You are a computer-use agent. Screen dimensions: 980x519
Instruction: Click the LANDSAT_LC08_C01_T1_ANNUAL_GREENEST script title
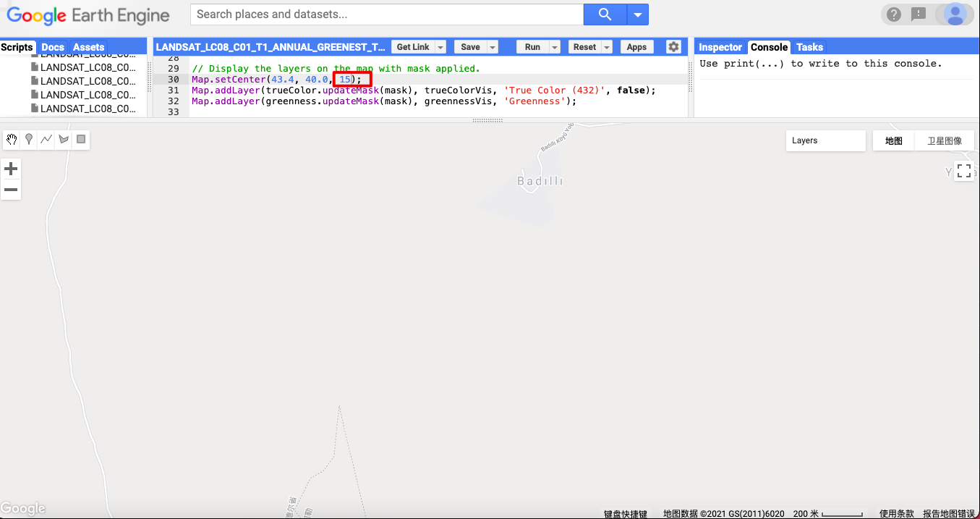tap(270, 47)
